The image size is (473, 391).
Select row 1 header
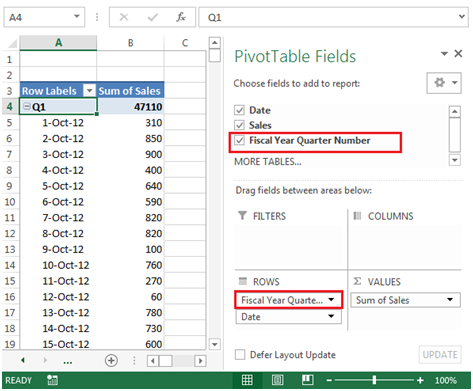(x=10, y=59)
